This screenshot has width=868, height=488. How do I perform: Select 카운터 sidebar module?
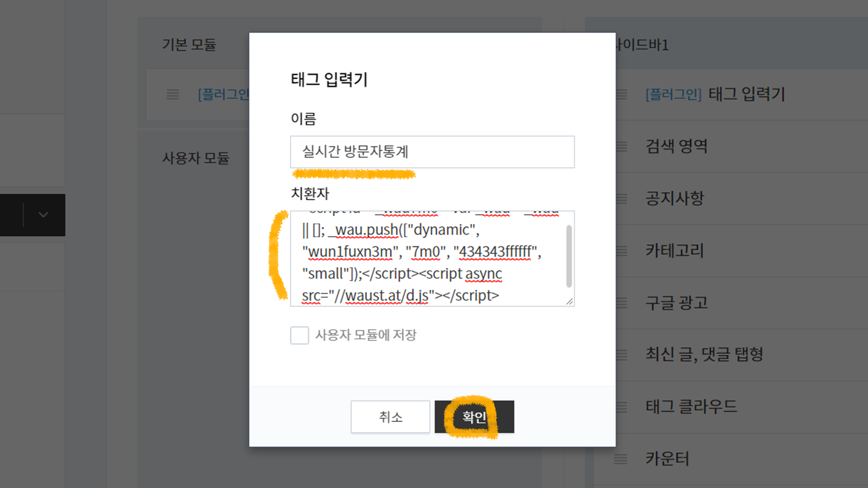pos(667,459)
